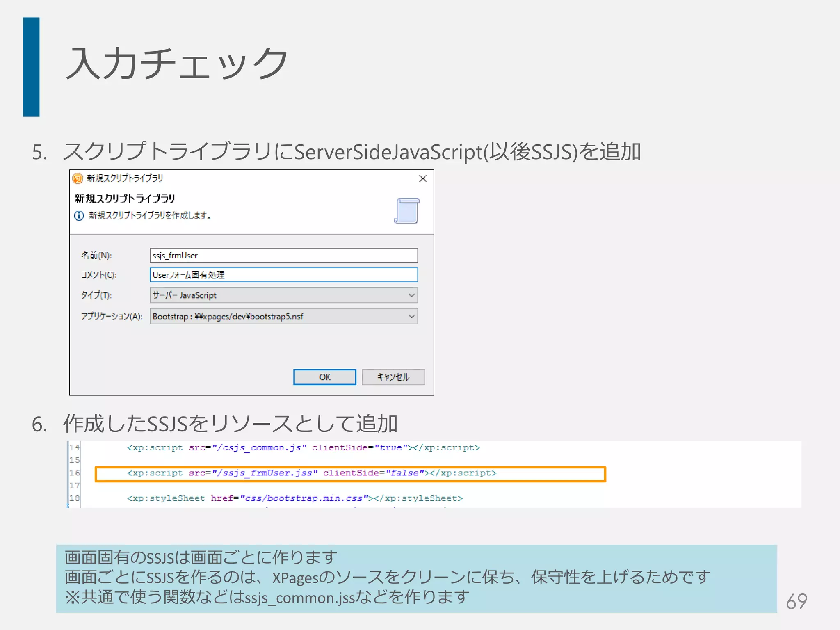Click code line with csjs_common.js script tag

tap(303, 447)
